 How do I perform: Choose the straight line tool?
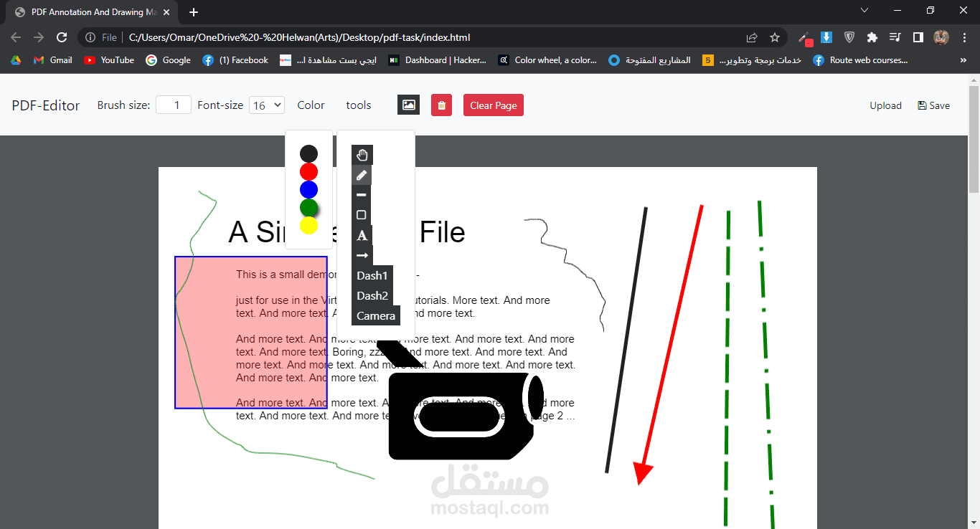click(362, 194)
